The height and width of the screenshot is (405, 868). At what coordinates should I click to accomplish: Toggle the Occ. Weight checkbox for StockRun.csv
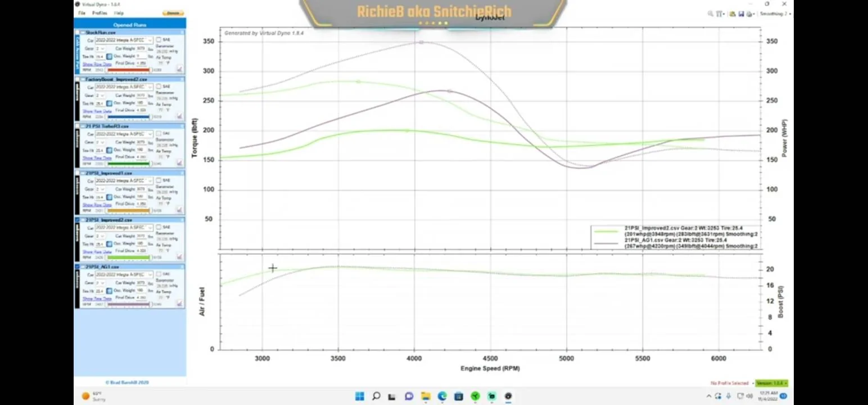[110, 56]
